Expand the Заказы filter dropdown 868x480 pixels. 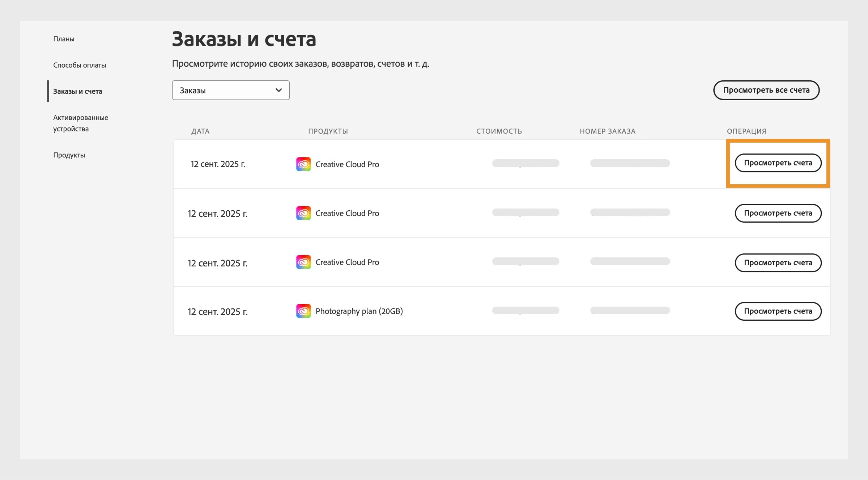231,90
